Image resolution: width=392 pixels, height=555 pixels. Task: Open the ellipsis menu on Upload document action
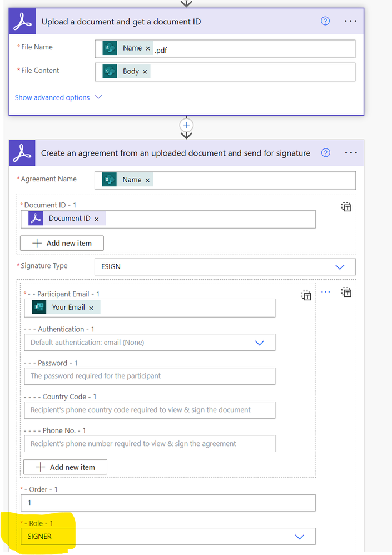click(x=350, y=21)
